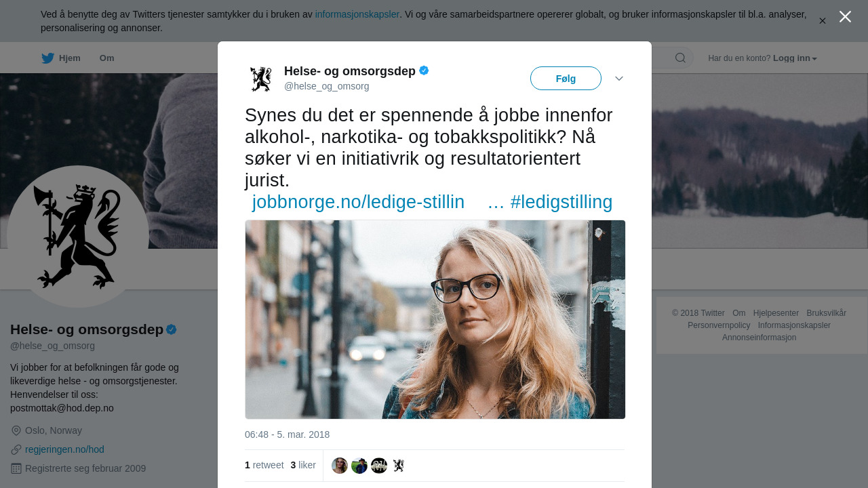The image size is (868, 488).
Task: Click the search magnifier icon
Action: coord(680,58)
